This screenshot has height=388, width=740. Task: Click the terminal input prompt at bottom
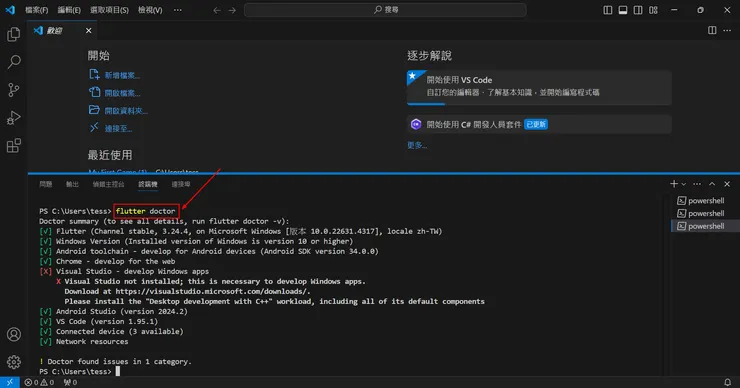point(118,371)
